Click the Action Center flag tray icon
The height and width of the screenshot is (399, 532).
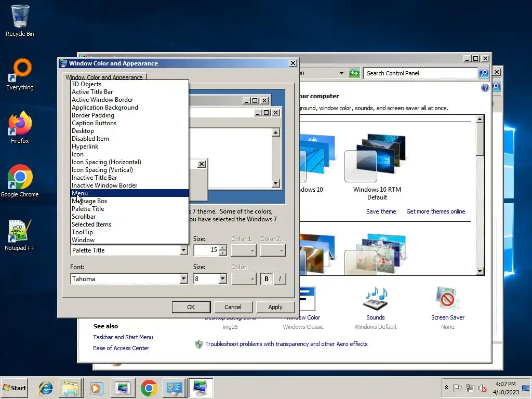pos(458,388)
